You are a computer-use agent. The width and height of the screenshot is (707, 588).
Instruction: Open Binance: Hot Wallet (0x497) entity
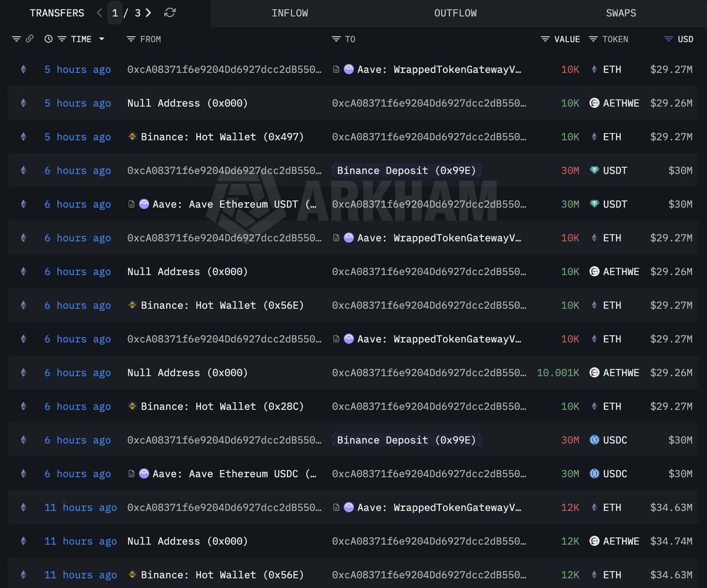tap(222, 137)
